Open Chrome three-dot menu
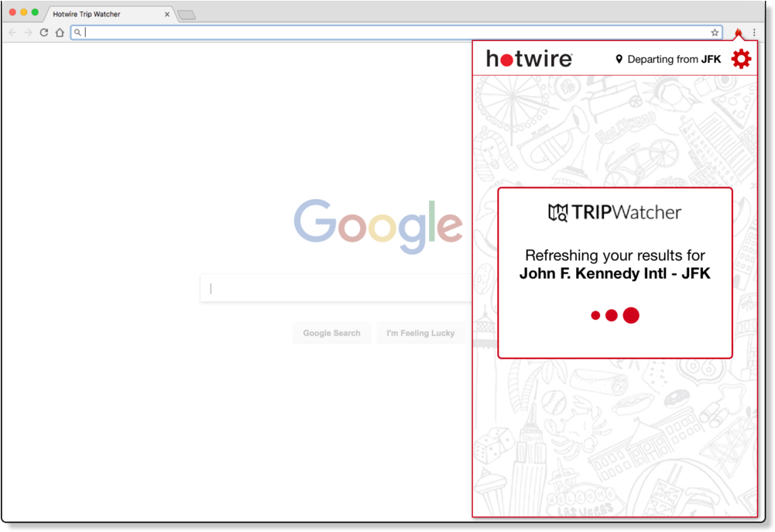The height and width of the screenshot is (532, 775). tap(754, 33)
